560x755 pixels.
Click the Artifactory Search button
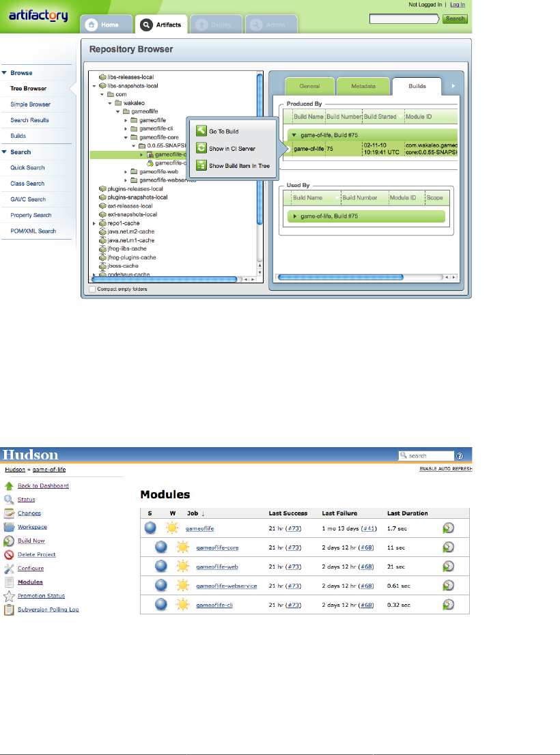click(455, 19)
